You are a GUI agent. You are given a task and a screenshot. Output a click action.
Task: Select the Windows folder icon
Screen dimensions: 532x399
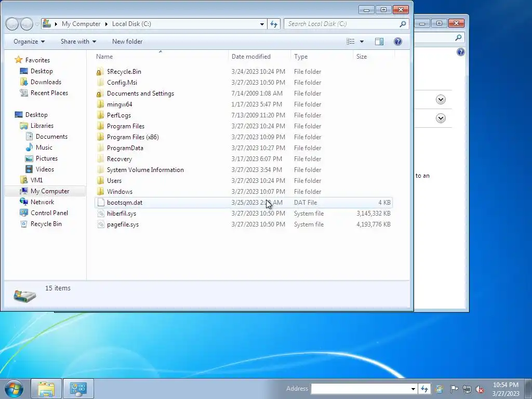coord(100,191)
